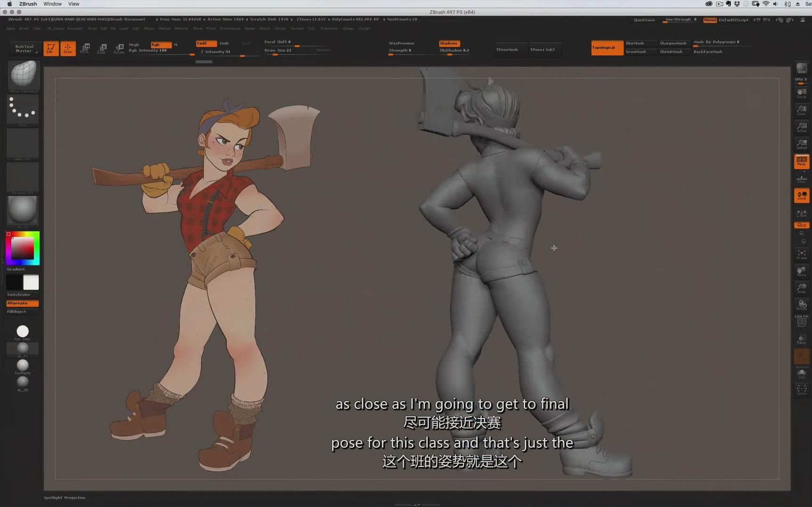Open the Dots stroke type selector
The image size is (812, 507).
tap(23, 110)
